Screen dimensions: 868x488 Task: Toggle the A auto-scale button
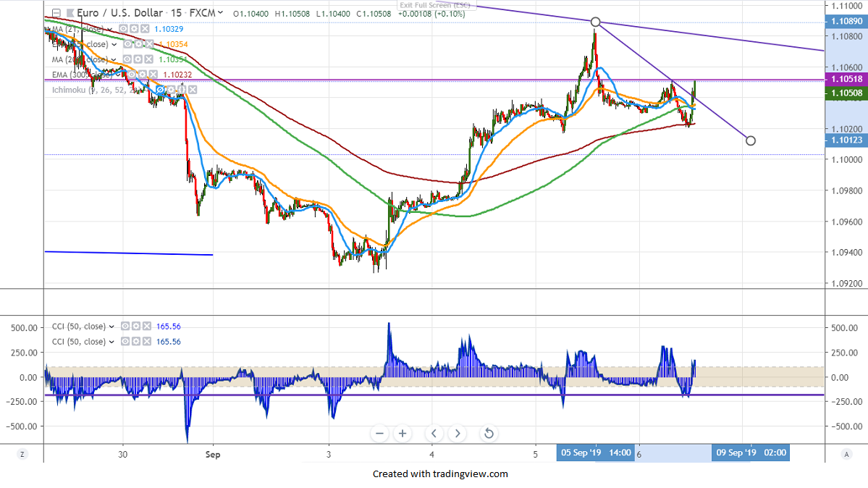click(x=846, y=454)
